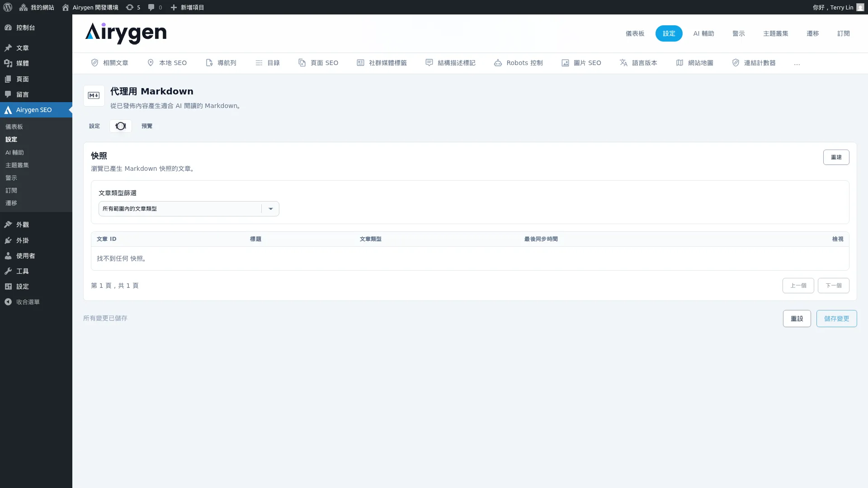This screenshot has width=868, height=488.
Task: Switch to the 預覽 sub-tab
Action: (147, 126)
